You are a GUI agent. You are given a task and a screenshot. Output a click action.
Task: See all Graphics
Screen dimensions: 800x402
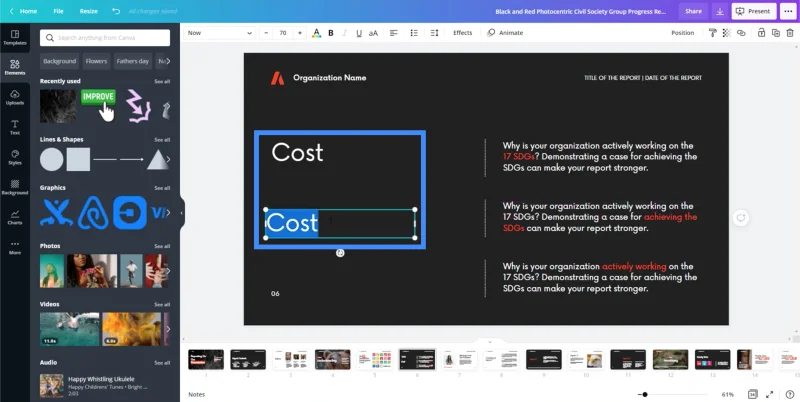coord(162,188)
